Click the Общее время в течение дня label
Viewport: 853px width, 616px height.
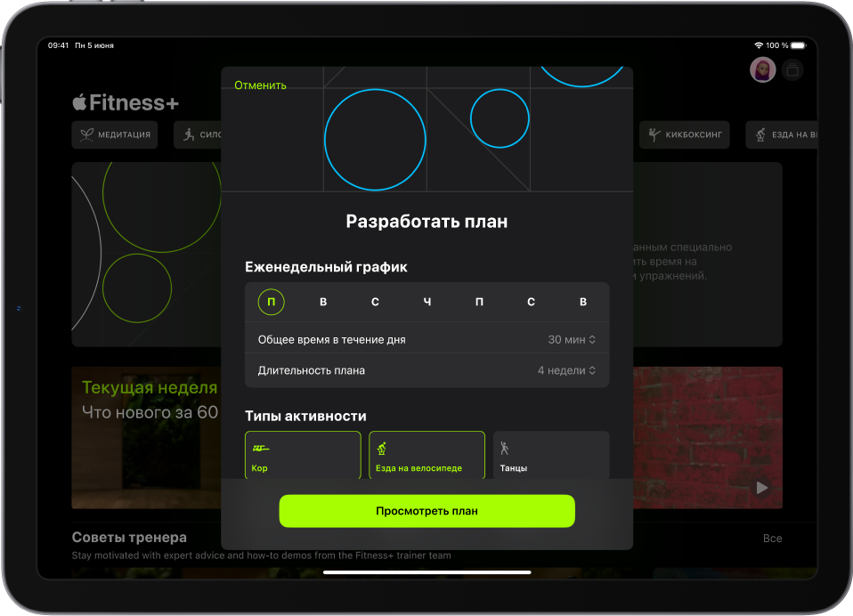[x=332, y=340]
